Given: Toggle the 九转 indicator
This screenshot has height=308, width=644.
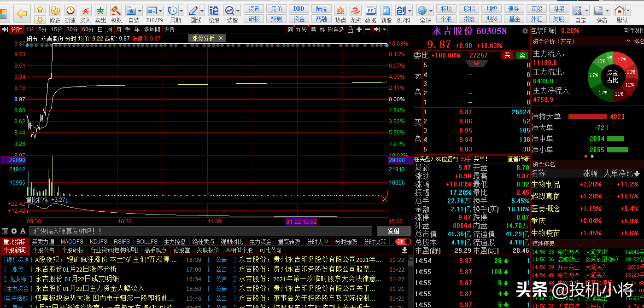Looking at the screenshot, I should (x=301, y=29).
